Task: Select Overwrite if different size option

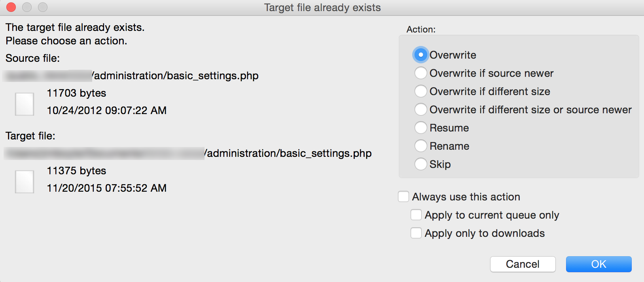Action: pyautogui.click(x=420, y=91)
